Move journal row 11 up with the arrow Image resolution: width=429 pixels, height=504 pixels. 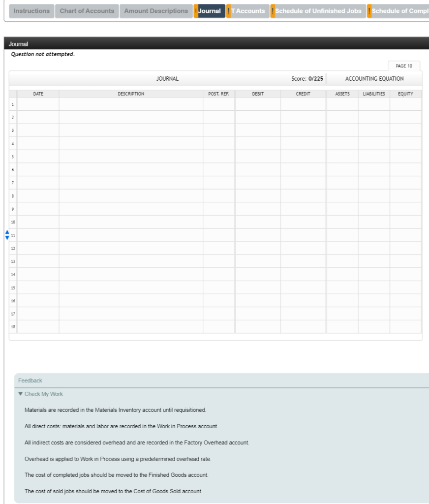pyautogui.click(x=7, y=232)
